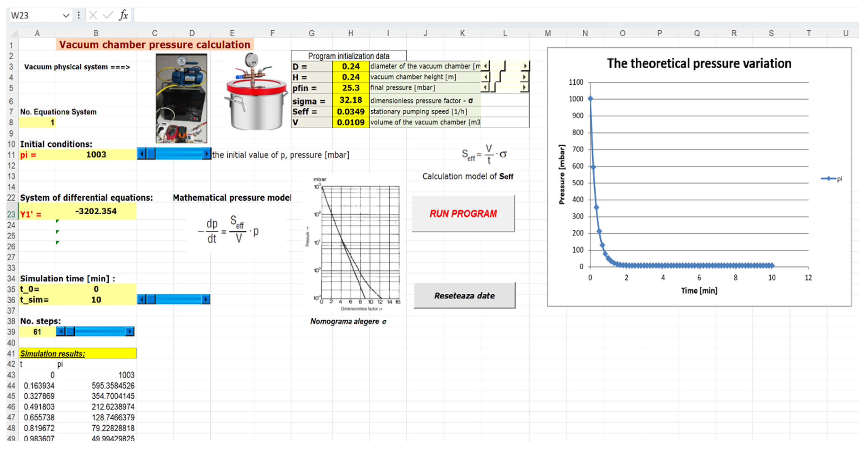Open the Name Box dropdown arrow
868x452 pixels.
click(66, 16)
